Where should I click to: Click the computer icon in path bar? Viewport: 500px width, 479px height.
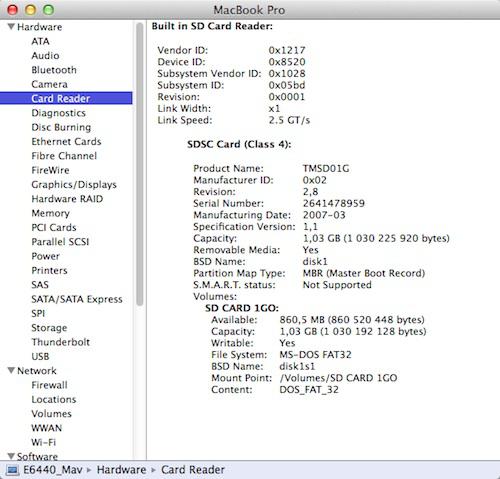point(12,470)
